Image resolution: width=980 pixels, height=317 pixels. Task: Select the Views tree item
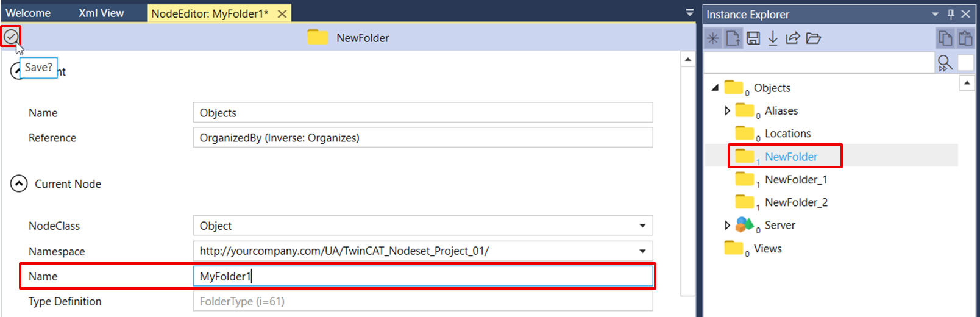click(767, 248)
